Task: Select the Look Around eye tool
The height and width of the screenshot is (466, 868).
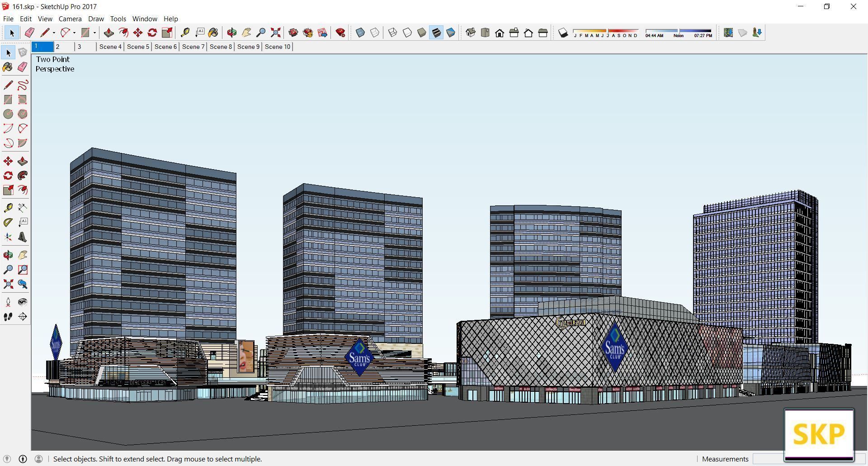Action: [x=23, y=302]
